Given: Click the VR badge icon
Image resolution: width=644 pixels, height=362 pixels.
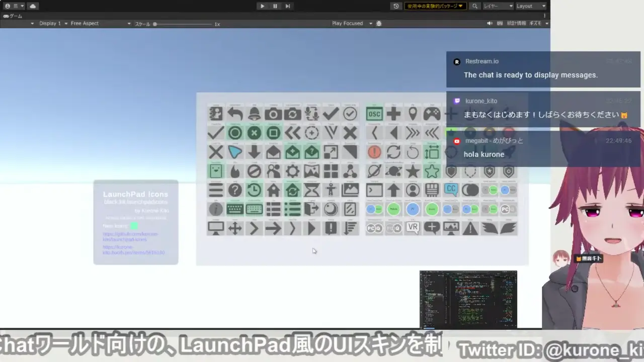Looking at the screenshot, I should click(x=412, y=227).
